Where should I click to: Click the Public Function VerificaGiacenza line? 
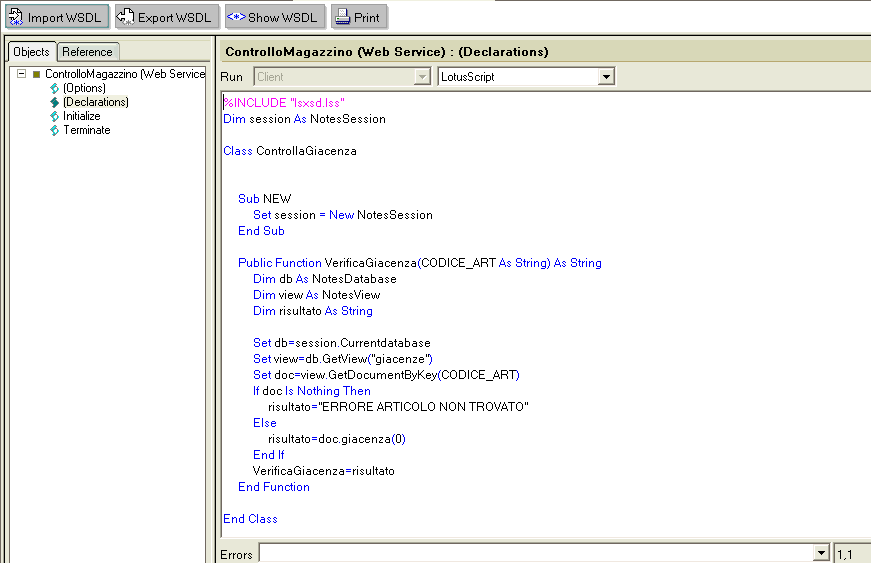[x=420, y=263]
